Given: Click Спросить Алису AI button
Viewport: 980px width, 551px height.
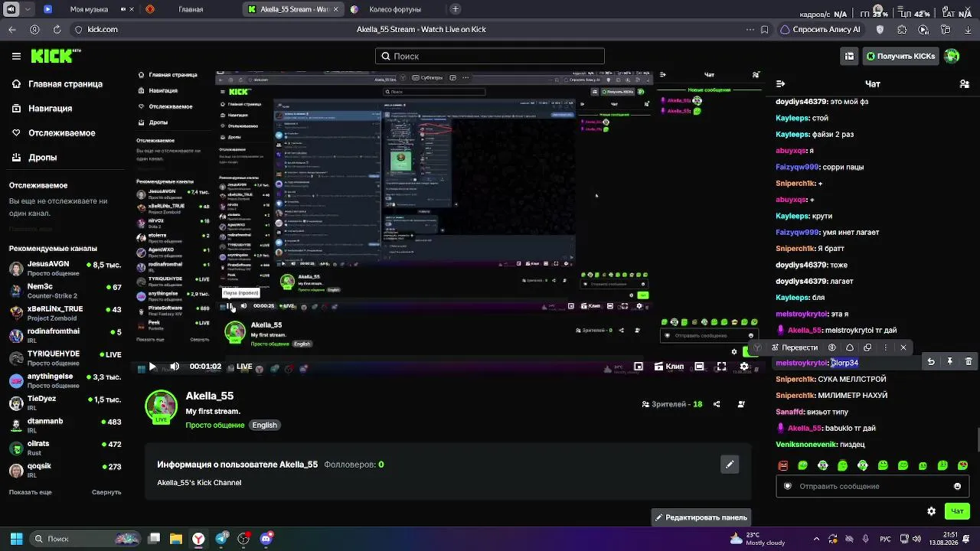Looking at the screenshot, I should (820, 29).
